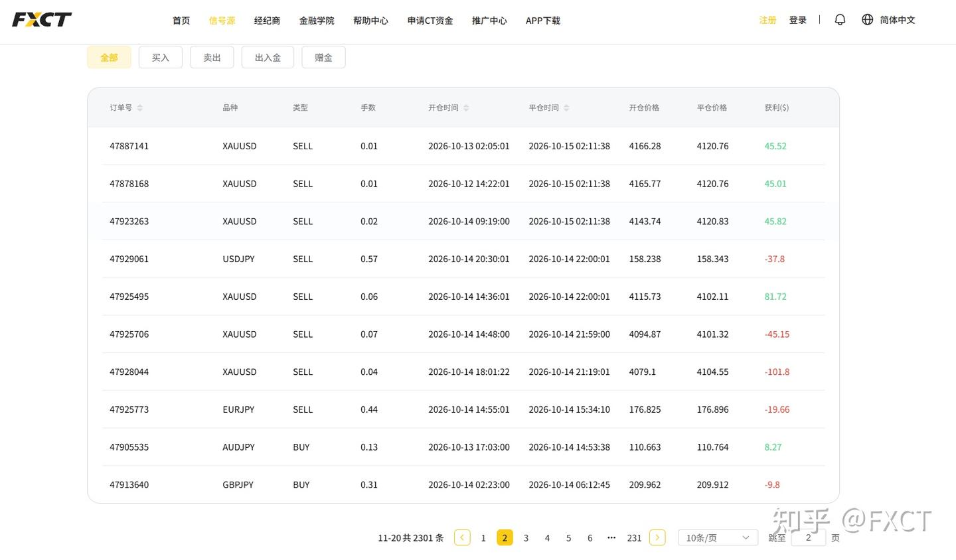The width and height of the screenshot is (956, 560).
Task: Select the 出入金 filter tab
Action: pos(268,58)
